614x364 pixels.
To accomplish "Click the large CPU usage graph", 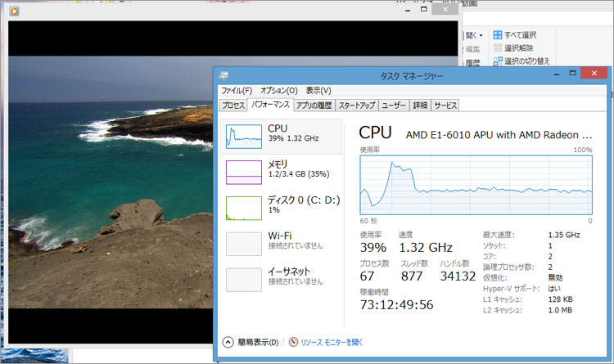I will pyautogui.click(x=476, y=185).
